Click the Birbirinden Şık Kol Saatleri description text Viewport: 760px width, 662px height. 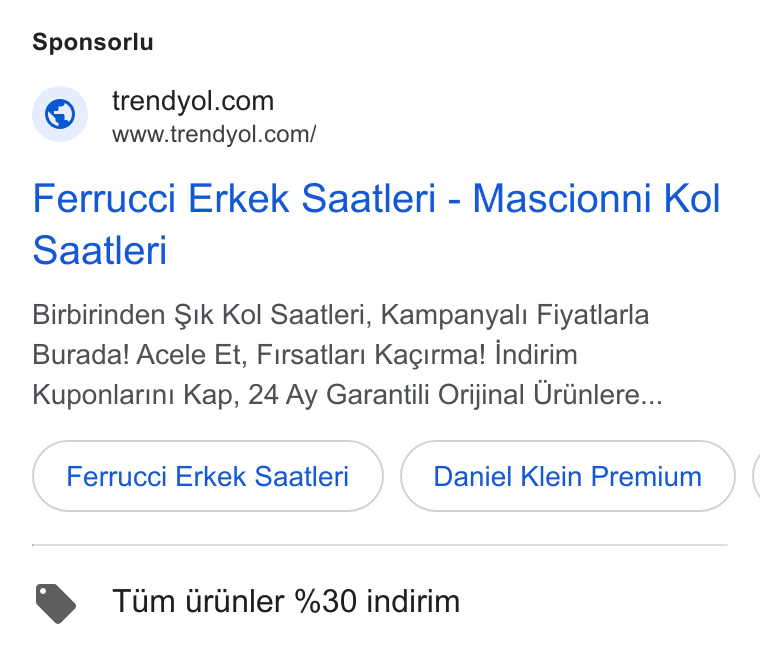pyautogui.click(x=201, y=315)
